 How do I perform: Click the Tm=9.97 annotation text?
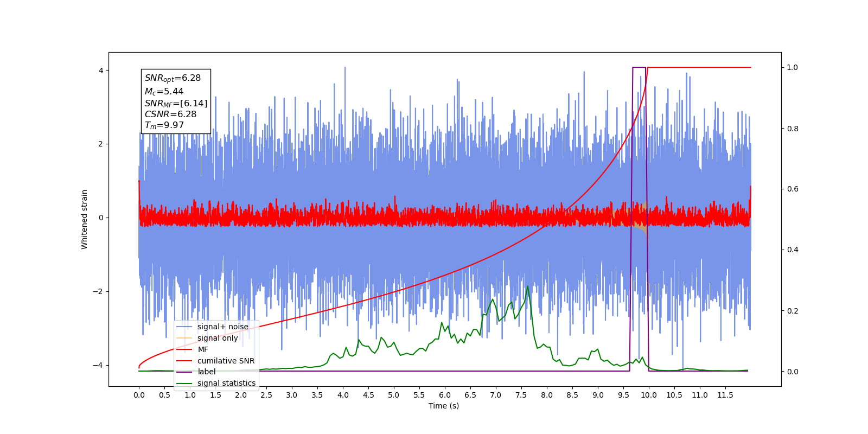pos(164,125)
